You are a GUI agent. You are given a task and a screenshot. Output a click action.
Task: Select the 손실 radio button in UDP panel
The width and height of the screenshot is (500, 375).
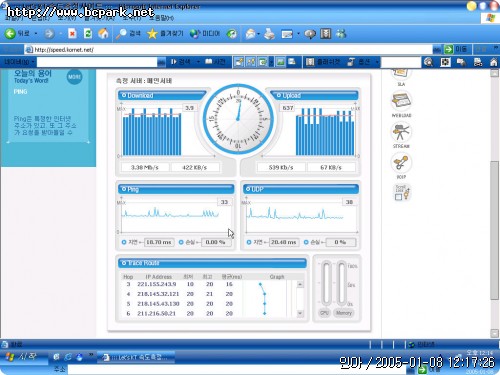coord(306,242)
